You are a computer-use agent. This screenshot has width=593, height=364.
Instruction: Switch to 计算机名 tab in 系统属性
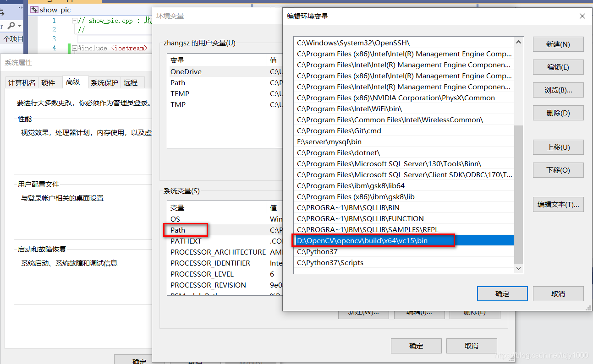pyautogui.click(x=22, y=82)
